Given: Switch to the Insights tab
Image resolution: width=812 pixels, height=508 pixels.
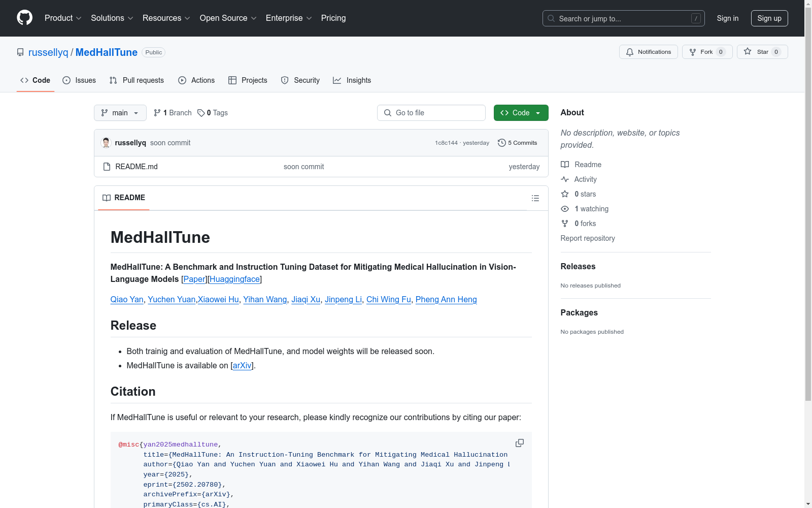Looking at the screenshot, I should click(x=352, y=80).
